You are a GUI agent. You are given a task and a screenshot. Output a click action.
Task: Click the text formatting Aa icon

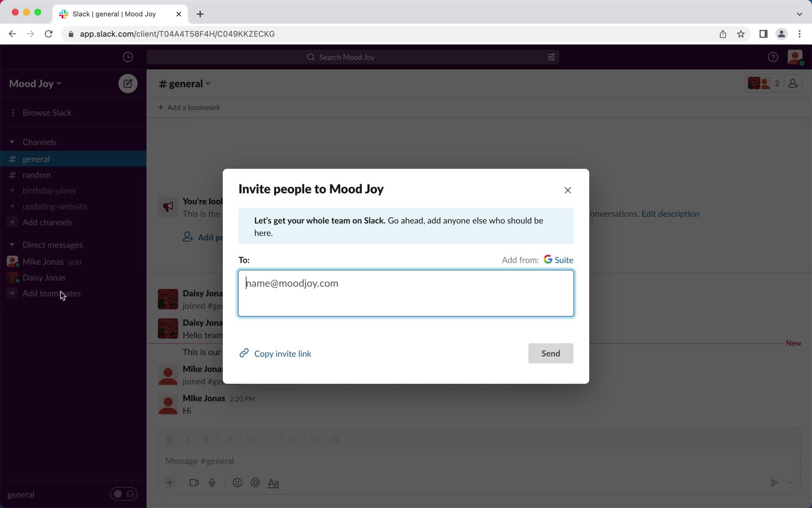coord(273,482)
